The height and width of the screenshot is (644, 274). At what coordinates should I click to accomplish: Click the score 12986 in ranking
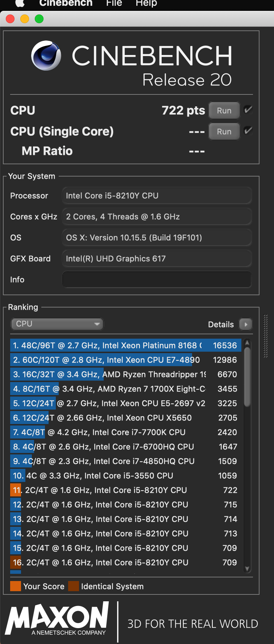pos(225,360)
